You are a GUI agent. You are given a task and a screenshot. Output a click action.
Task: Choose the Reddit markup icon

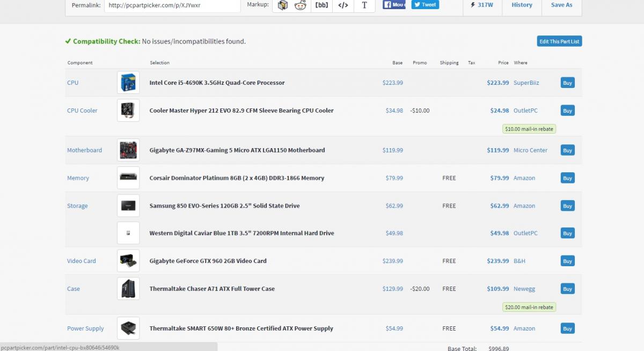[x=301, y=5]
